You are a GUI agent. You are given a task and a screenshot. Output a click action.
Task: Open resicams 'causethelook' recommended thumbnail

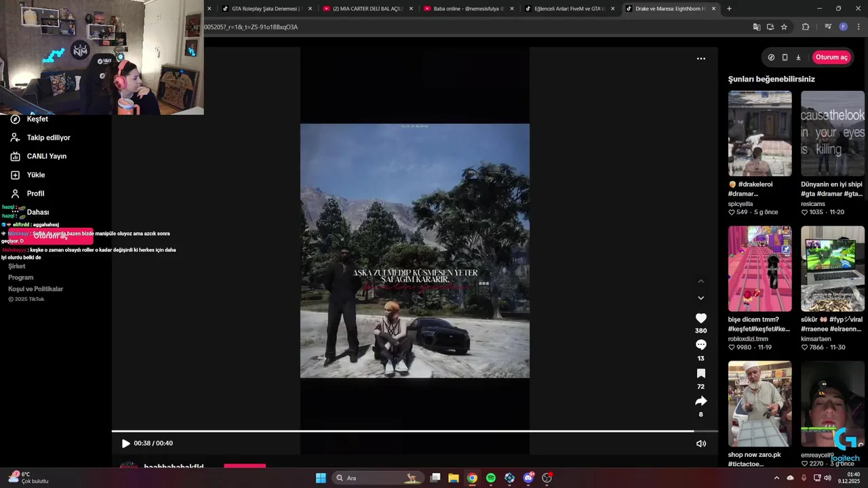coord(832,134)
